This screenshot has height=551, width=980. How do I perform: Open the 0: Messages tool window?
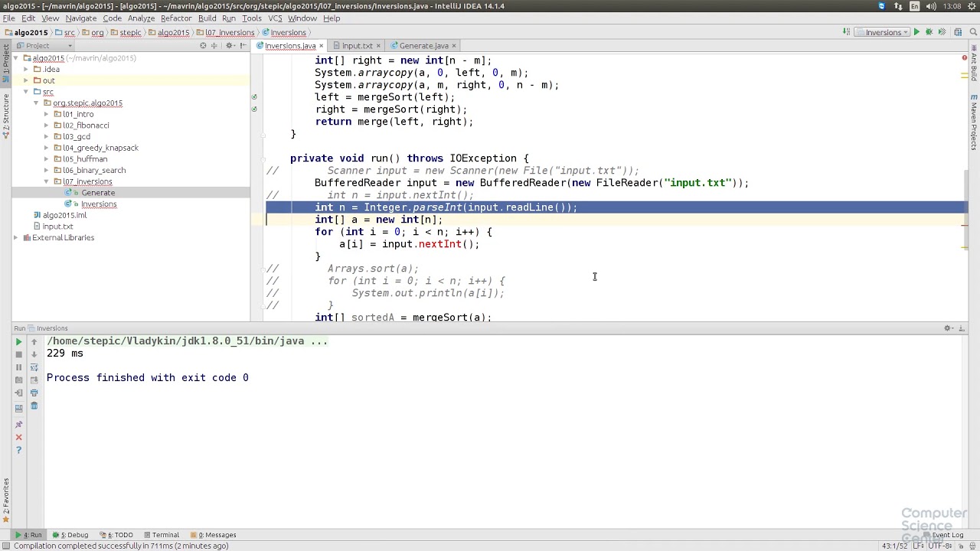pos(213,535)
